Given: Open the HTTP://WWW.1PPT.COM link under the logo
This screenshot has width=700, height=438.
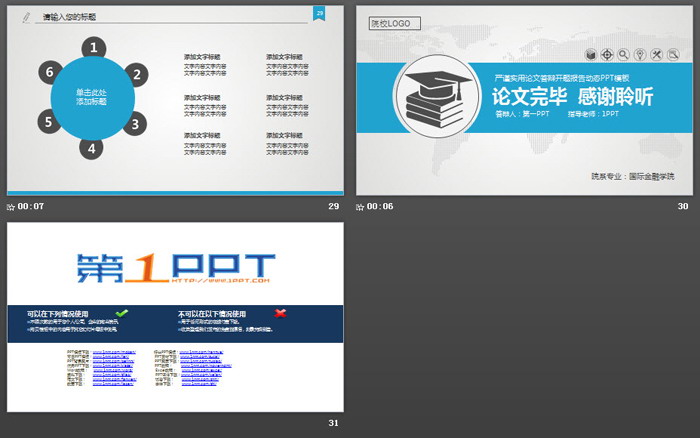Looking at the screenshot, I should 220,280.
